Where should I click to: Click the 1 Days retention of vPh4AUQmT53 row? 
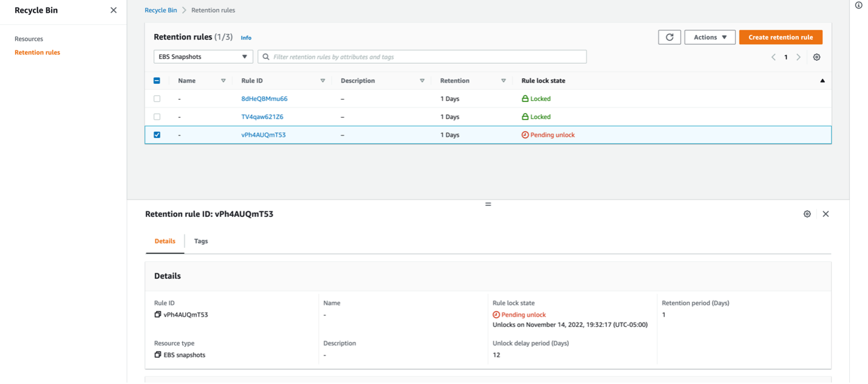click(x=450, y=135)
